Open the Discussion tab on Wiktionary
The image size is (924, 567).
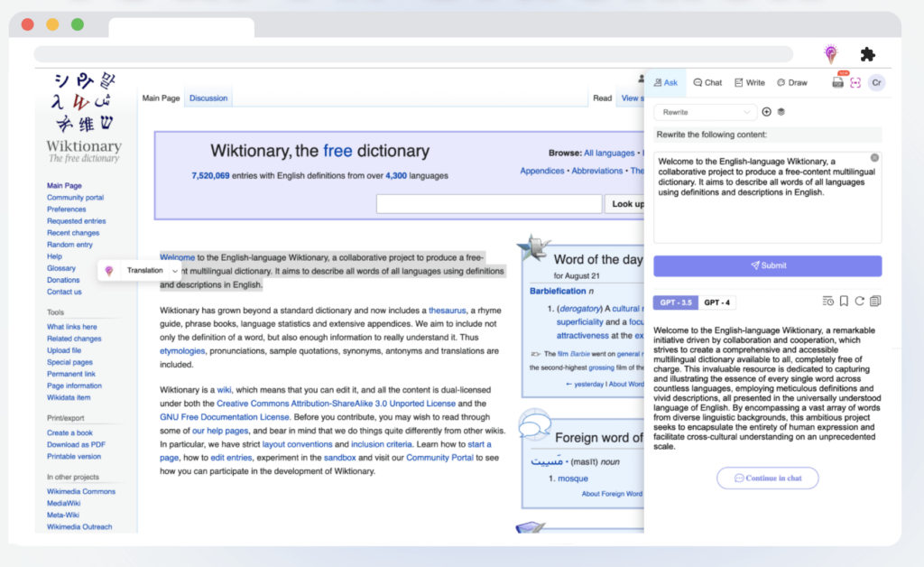pyautogui.click(x=207, y=98)
